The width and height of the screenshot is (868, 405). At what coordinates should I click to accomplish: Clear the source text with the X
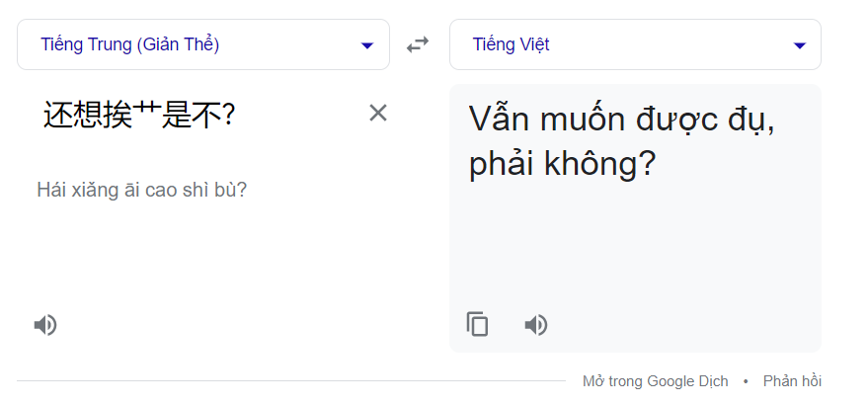tap(378, 113)
